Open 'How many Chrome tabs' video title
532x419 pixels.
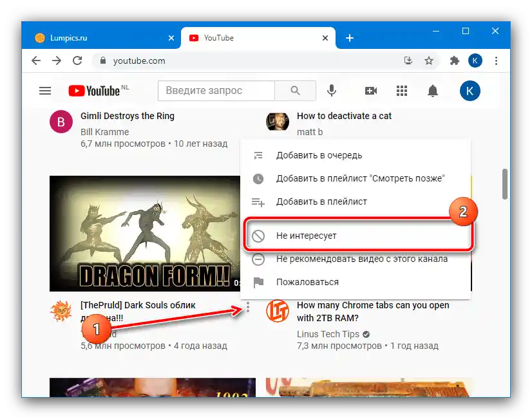point(373,312)
